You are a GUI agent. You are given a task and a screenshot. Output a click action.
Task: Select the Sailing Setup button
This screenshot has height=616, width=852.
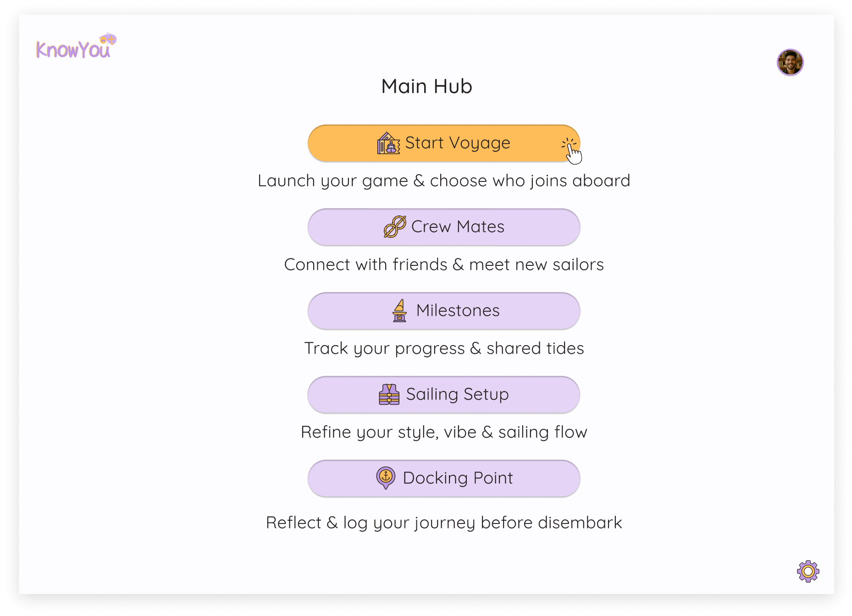444,395
